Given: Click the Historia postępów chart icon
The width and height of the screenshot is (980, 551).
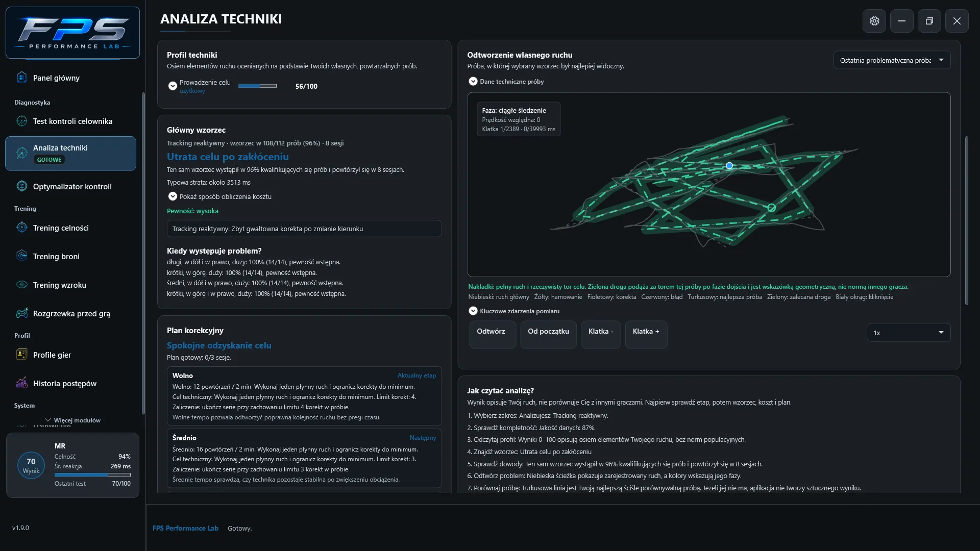Looking at the screenshot, I should point(21,383).
